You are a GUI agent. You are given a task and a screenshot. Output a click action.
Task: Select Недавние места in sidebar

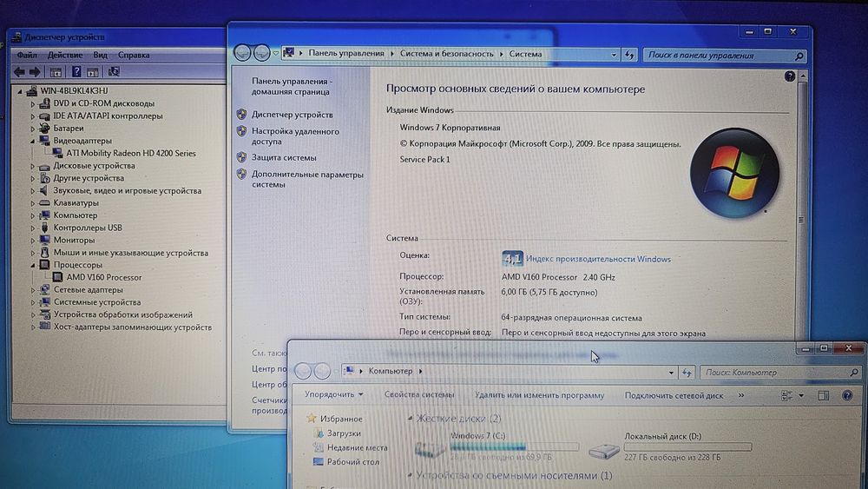click(x=357, y=447)
